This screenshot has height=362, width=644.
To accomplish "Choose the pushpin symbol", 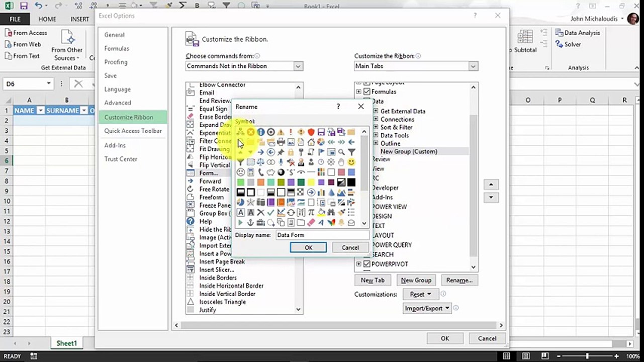I will point(281,152).
